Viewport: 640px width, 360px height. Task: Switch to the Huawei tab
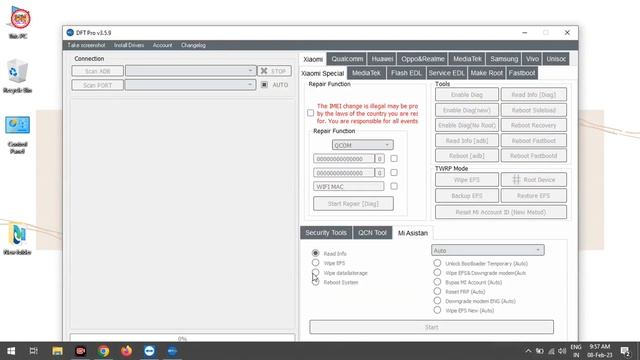click(x=382, y=59)
